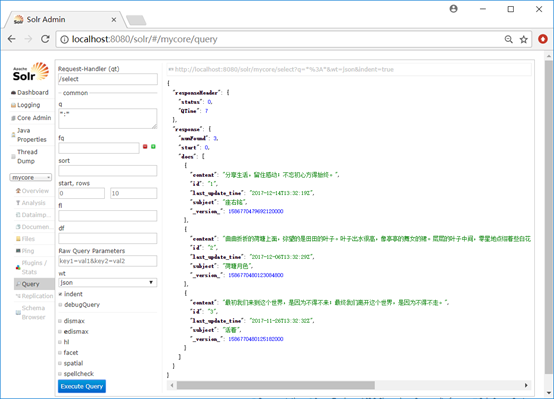554x399 pixels.
Task: Click the last_update_time of document id 2
Action: click(x=282, y=257)
